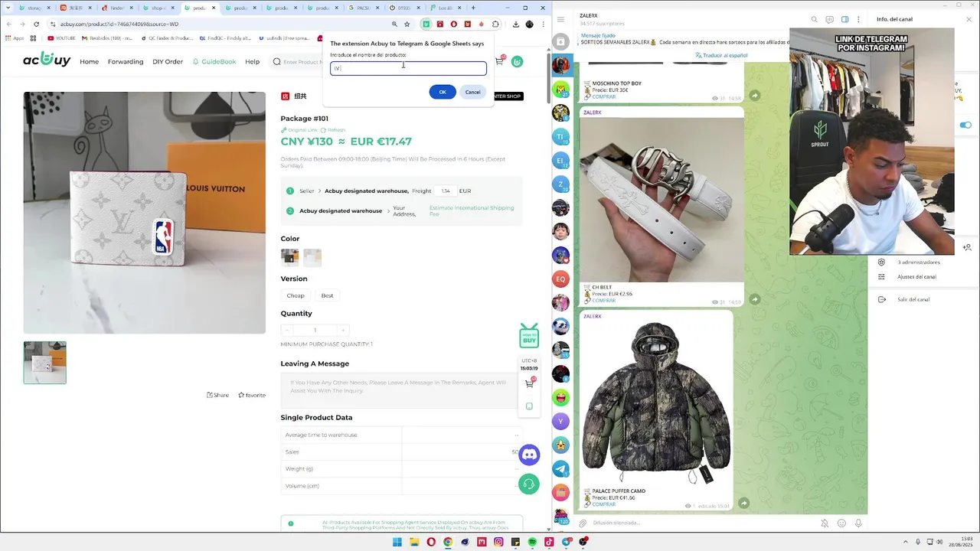This screenshot has width=980, height=551.
Task: Open Telegram hamburger menu
Action: tap(560, 19)
